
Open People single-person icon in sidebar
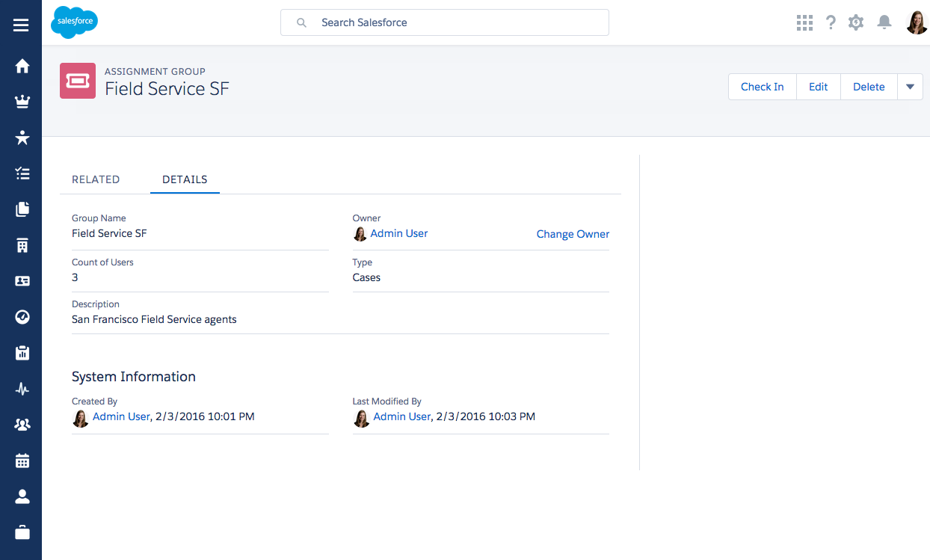tap(22, 496)
